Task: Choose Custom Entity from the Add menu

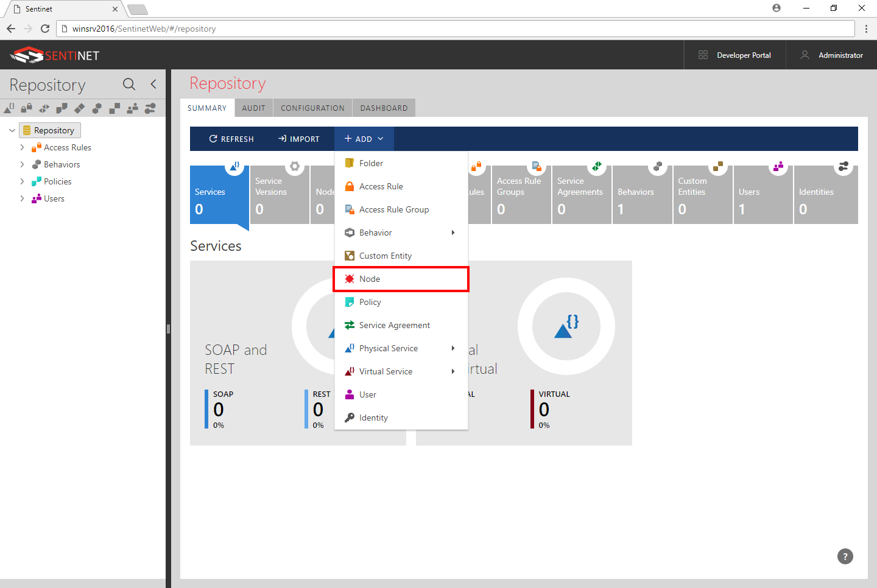Action: 401,256
